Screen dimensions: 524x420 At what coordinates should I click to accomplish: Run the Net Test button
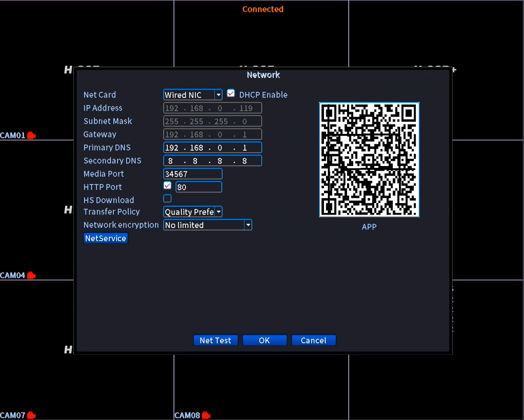215,340
